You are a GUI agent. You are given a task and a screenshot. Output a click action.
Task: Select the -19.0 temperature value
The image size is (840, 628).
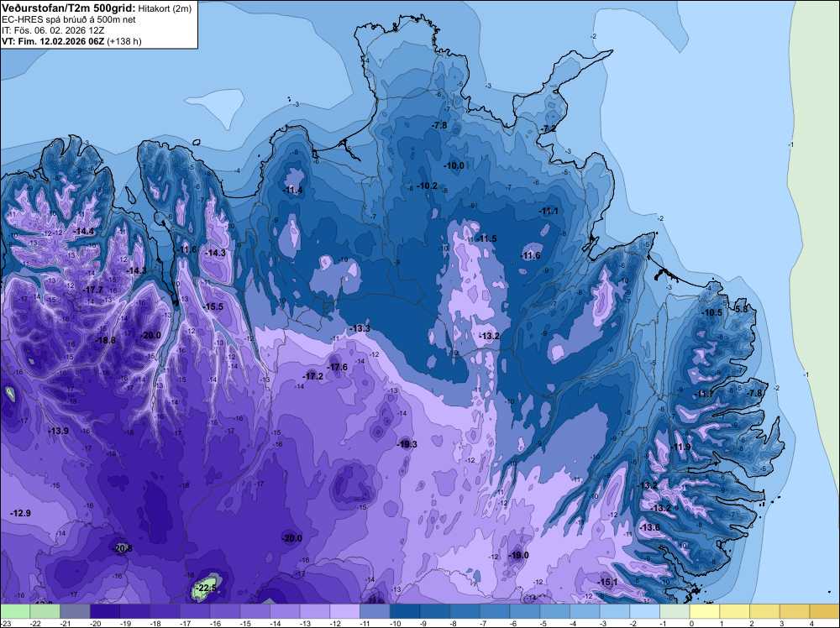pos(518,555)
